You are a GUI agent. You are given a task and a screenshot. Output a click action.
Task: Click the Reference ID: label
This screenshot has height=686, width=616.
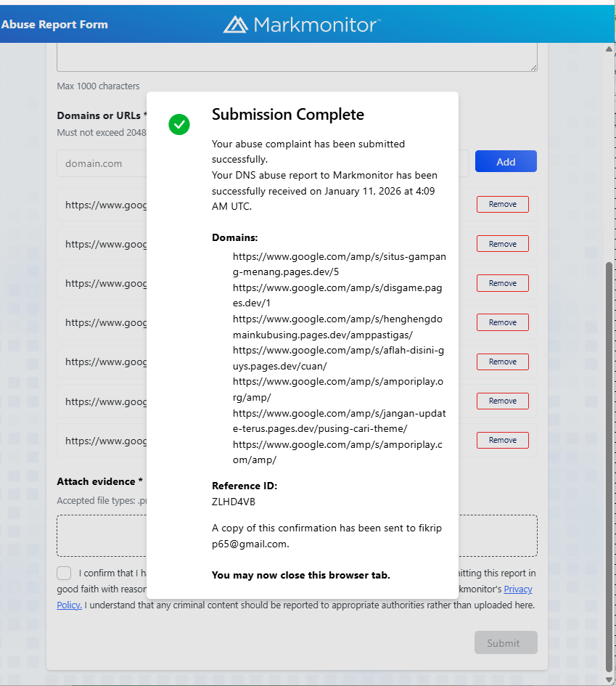pyautogui.click(x=245, y=486)
